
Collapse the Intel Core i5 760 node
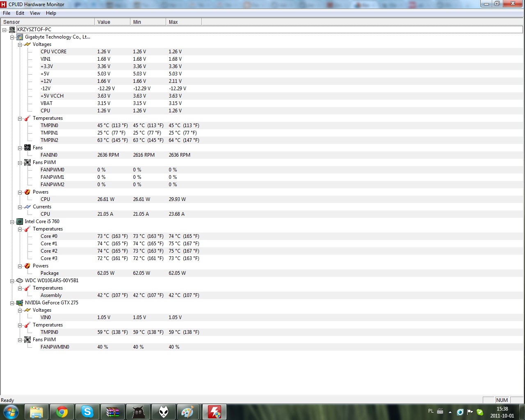click(x=12, y=221)
